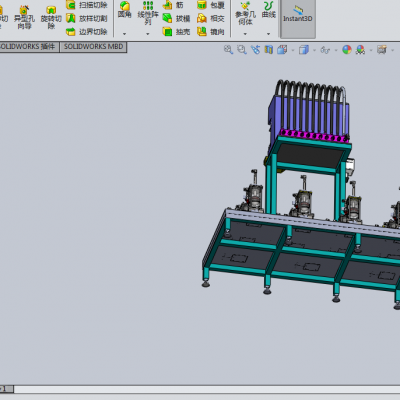Select the Mirror (镜向) feature
The image size is (400, 400).
(x=211, y=32)
